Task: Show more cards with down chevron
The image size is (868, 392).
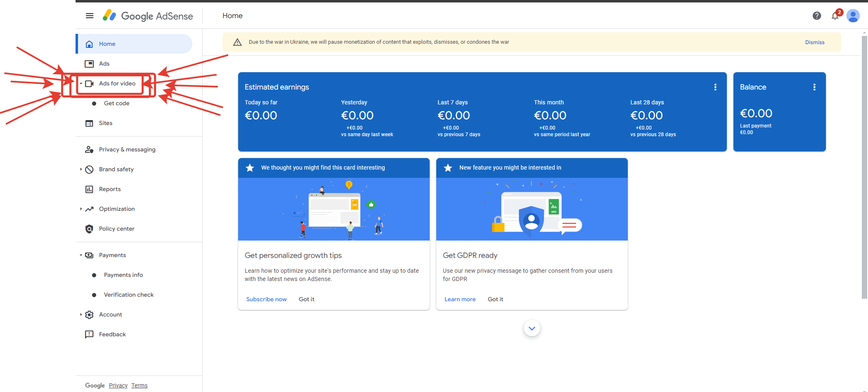Action: tap(532, 328)
